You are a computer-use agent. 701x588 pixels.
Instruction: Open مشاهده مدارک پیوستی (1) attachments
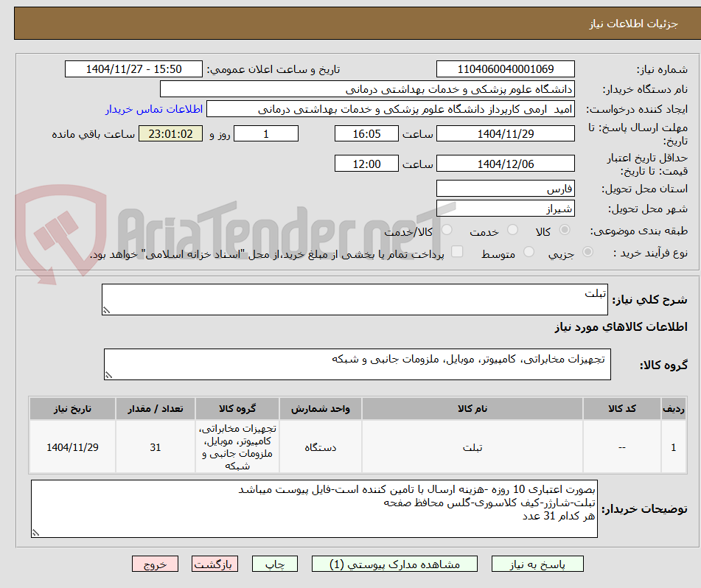(x=394, y=564)
